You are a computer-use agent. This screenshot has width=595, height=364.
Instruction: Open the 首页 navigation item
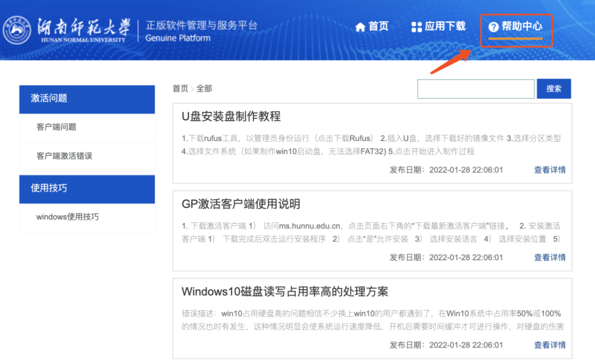372,27
